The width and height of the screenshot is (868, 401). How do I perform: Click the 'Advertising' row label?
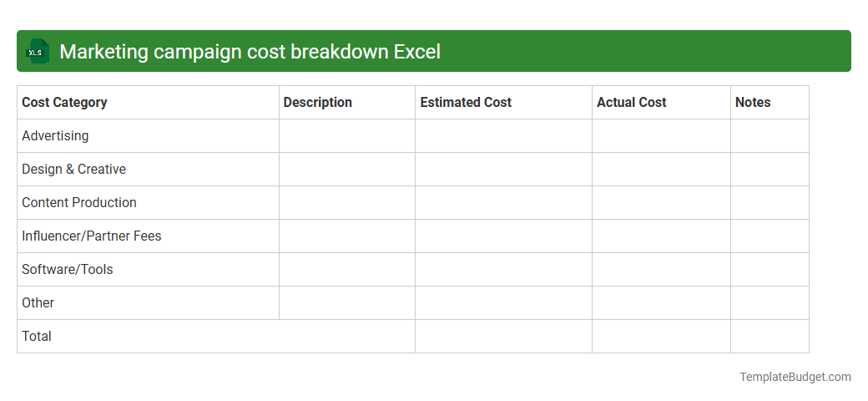click(x=55, y=135)
